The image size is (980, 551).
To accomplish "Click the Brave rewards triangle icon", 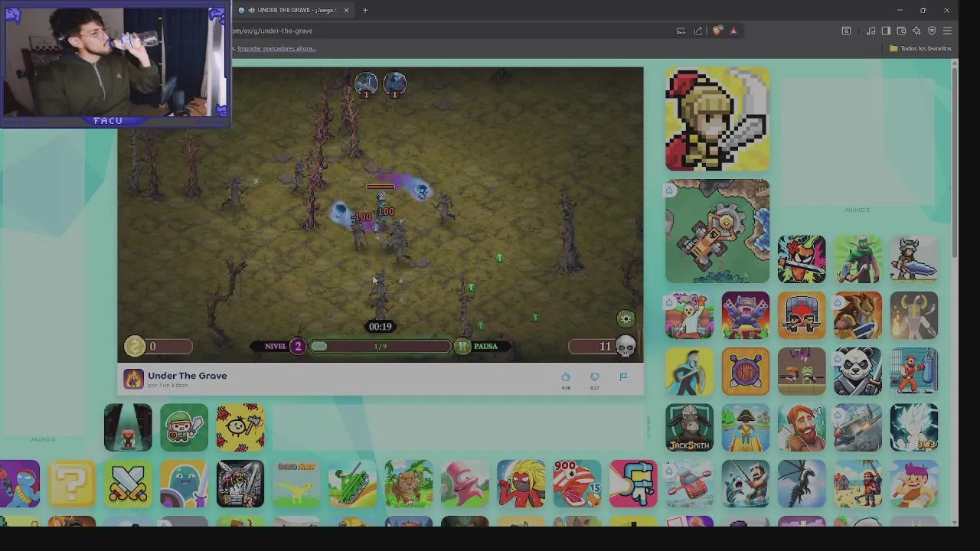I will (733, 31).
